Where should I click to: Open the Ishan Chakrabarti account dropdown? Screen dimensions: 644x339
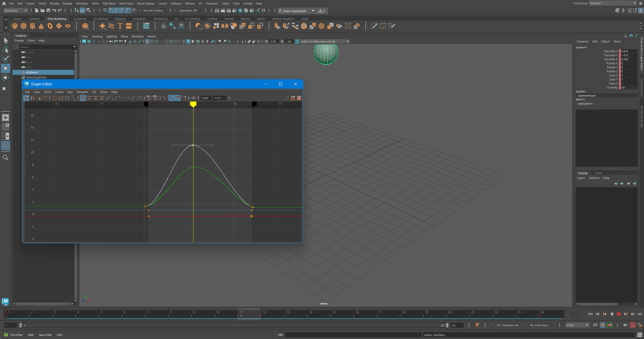(x=297, y=11)
